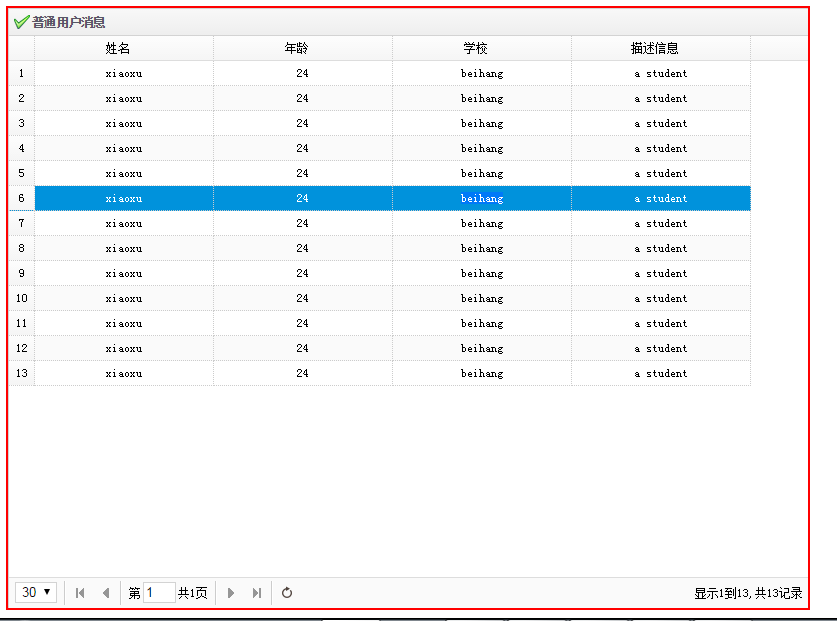
Task: Select row number 12
Action: click(21, 348)
